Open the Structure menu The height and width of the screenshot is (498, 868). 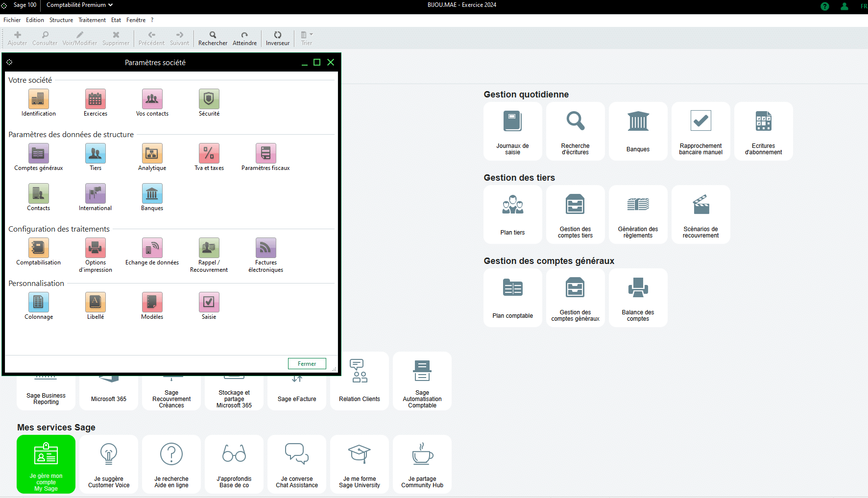click(x=61, y=20)
